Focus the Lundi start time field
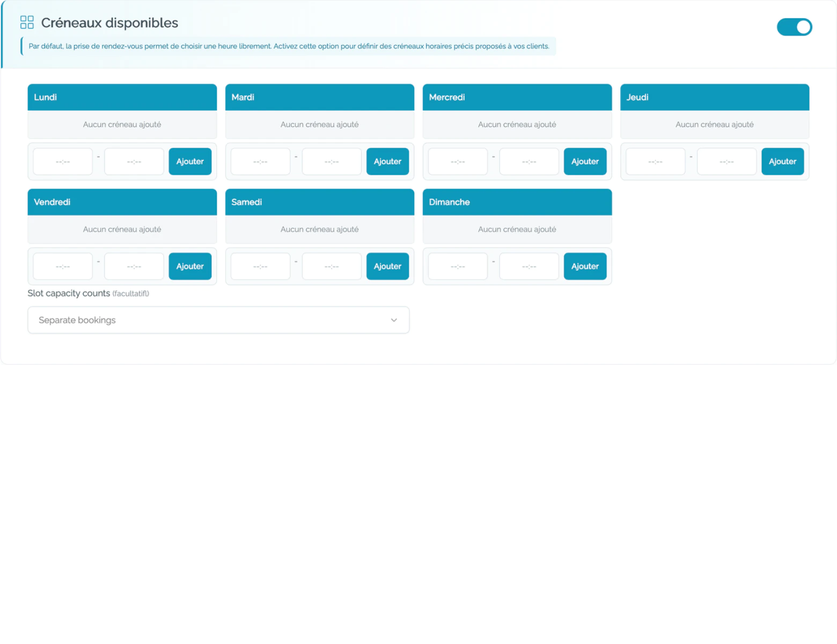This screenshot has width=837, height=644. coord(63,162)
